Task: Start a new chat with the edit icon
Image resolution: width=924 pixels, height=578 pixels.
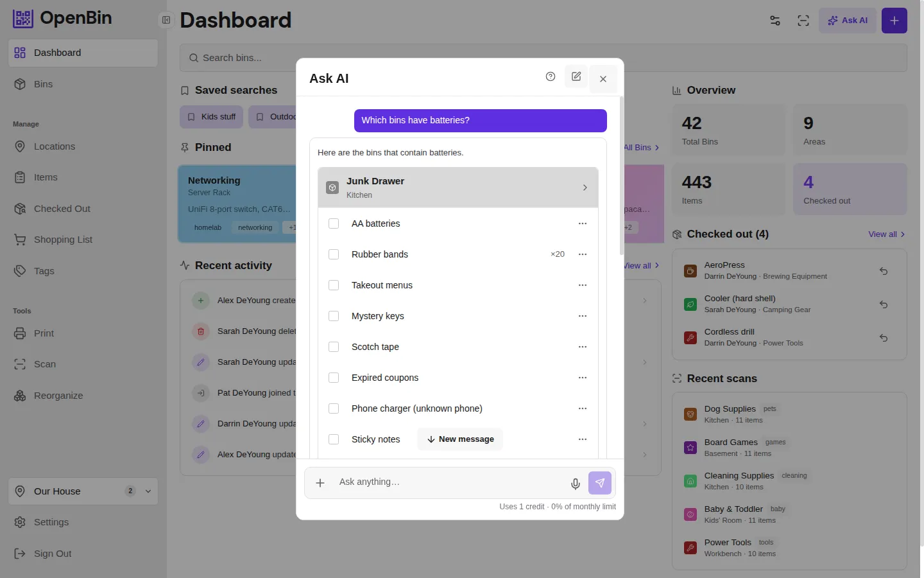Action: [x=576, y=76]
